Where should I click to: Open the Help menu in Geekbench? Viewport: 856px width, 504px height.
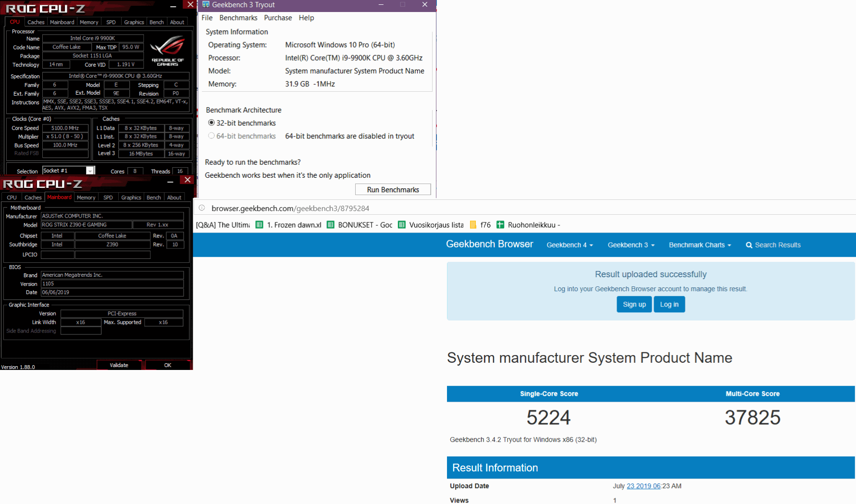306,18
